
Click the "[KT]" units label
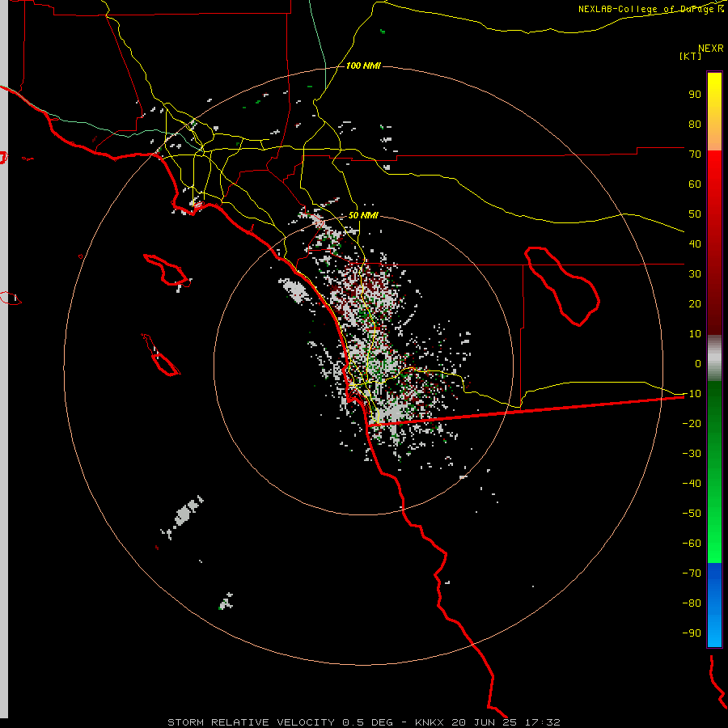coord(690,56)
